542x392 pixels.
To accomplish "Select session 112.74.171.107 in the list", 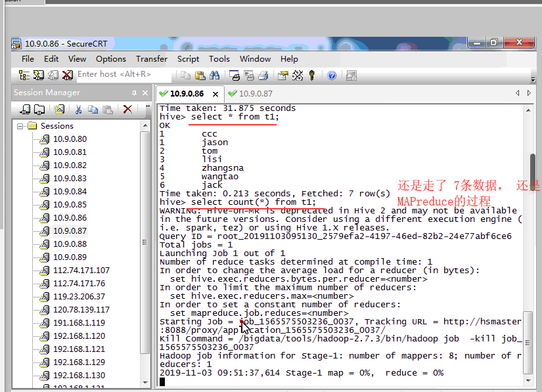I will 81,270.
